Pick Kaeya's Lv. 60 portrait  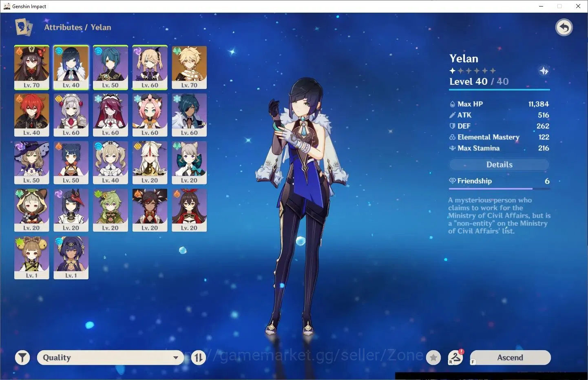pyautogui.click(x=189, y=115)
